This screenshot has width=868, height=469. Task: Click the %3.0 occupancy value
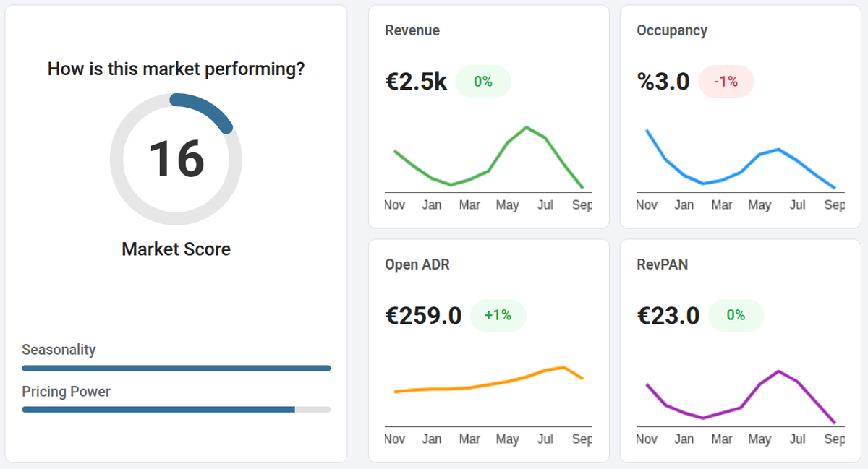click(663, 82)
